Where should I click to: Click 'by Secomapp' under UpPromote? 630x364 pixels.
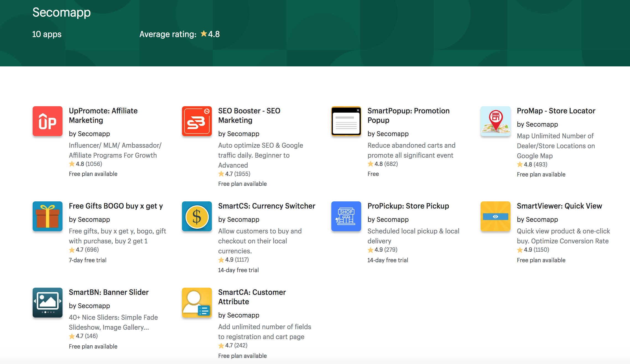click(x=89, y=134)
